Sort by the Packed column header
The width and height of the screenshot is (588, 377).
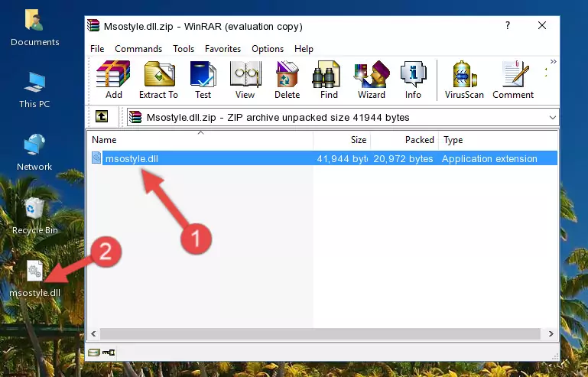point(404,139)
